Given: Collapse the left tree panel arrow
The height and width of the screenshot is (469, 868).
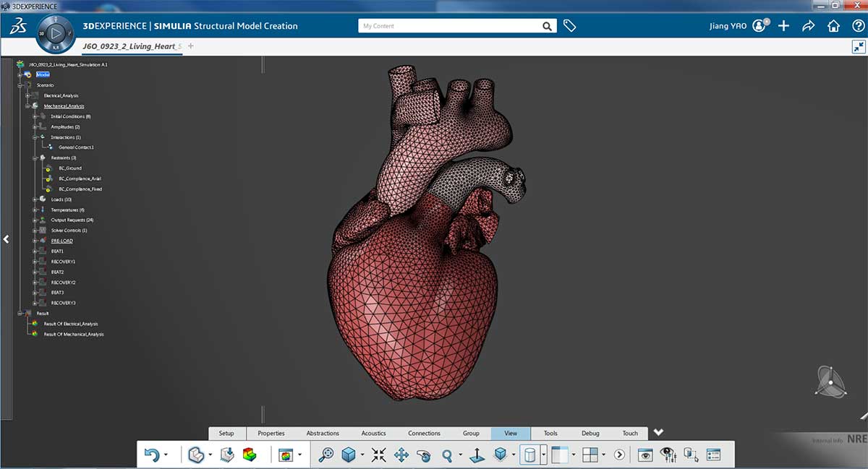Looking at the screenshot, I should 6,239.
